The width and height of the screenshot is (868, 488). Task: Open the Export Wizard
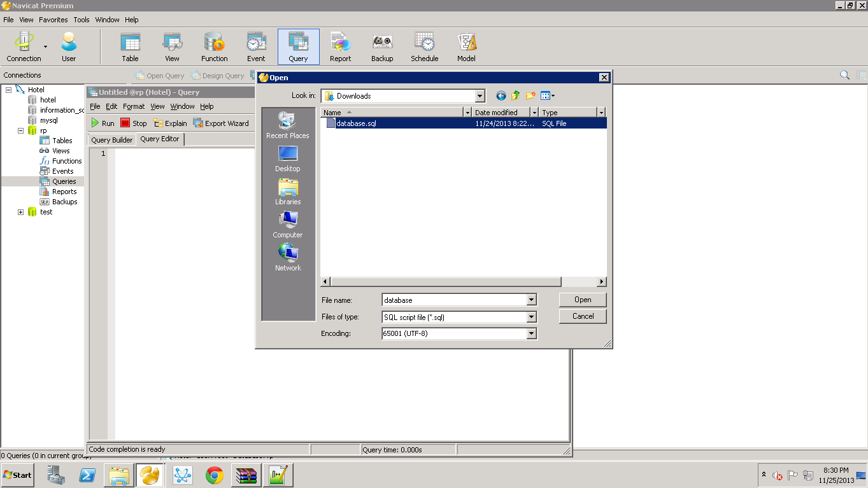pyautogui.click(x=221, y=123)
